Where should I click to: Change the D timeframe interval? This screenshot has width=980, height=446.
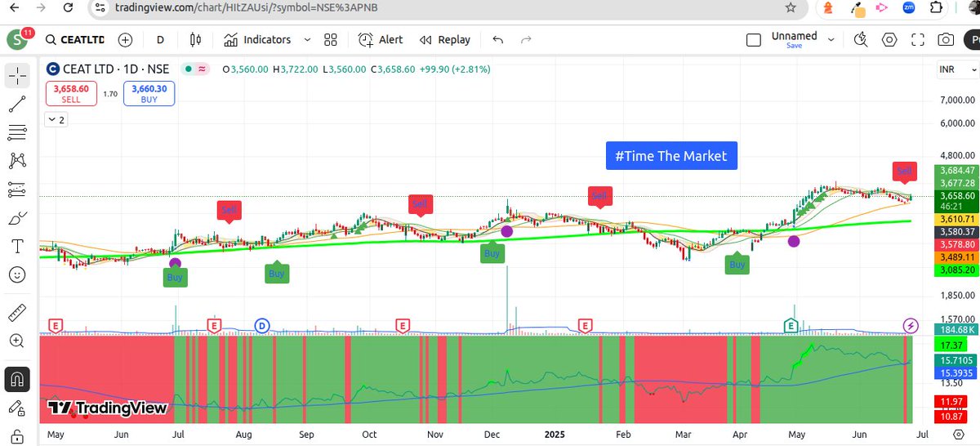[160, 39]
